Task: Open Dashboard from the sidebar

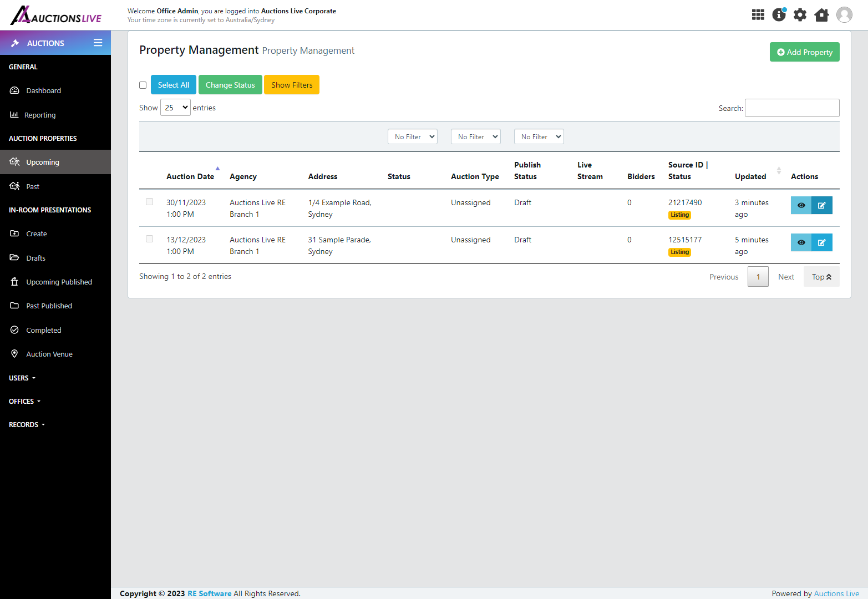Action: click(x=44, y=90)
